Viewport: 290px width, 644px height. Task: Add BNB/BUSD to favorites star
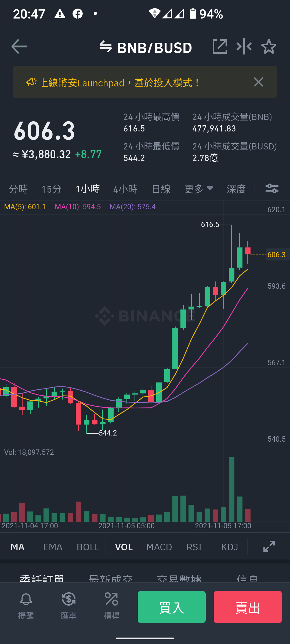pyautogui.click(x=269, y=47)
